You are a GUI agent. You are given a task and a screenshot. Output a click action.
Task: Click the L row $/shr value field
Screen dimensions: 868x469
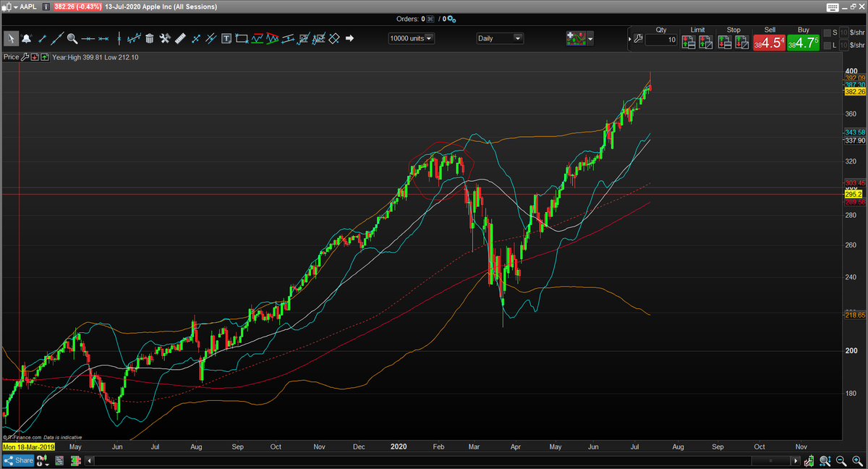(x=843, y=46)
